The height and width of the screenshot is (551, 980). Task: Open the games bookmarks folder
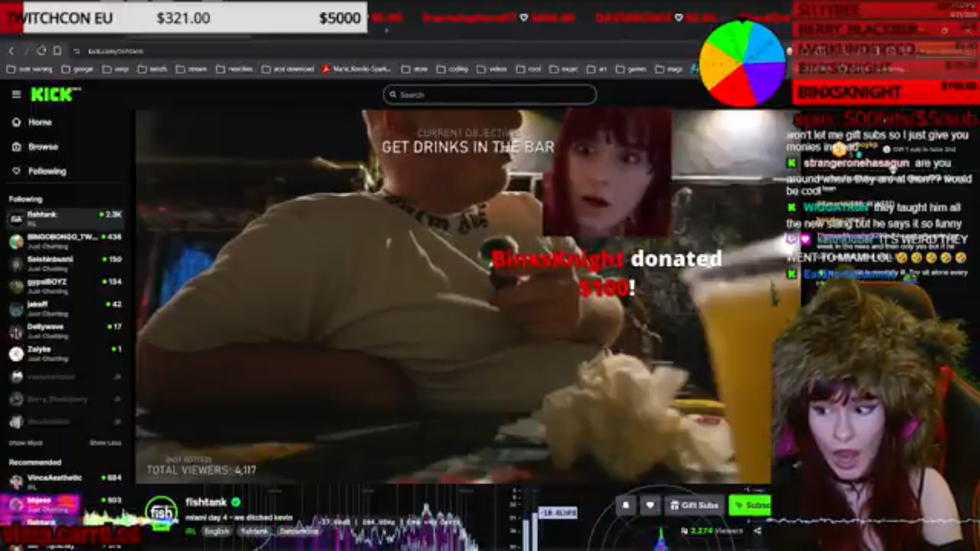point(631,68)
